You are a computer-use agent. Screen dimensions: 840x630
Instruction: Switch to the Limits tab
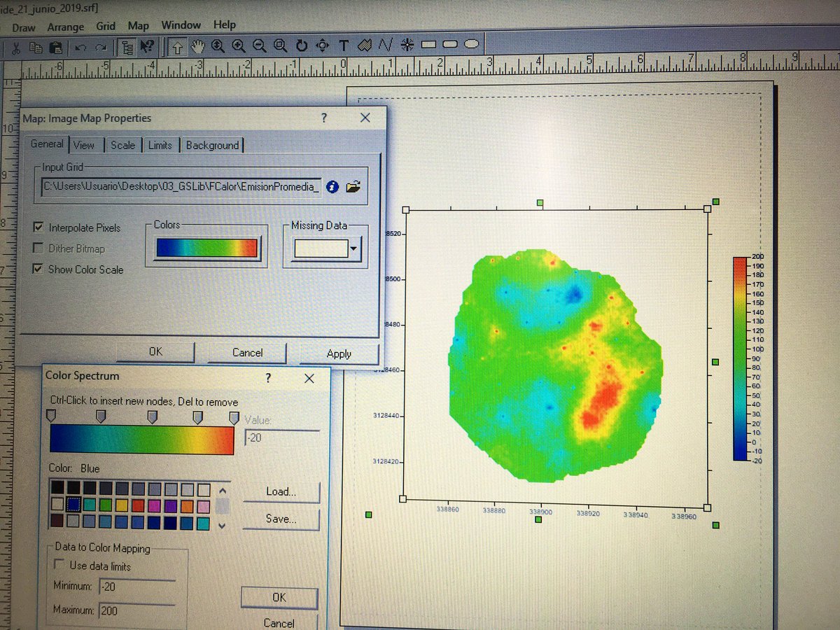tap(161, 145)
